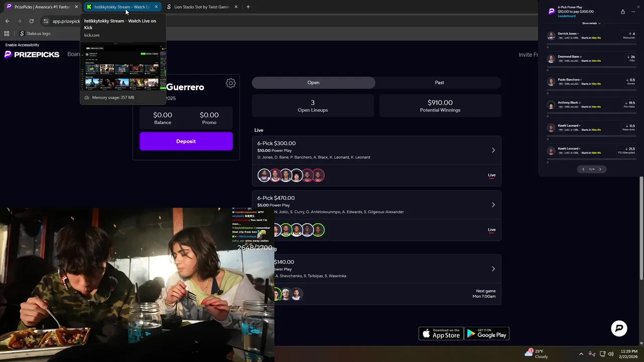The image size is (644, 362).
Task: Click the purple Deposit button
Action: (186, 141)
